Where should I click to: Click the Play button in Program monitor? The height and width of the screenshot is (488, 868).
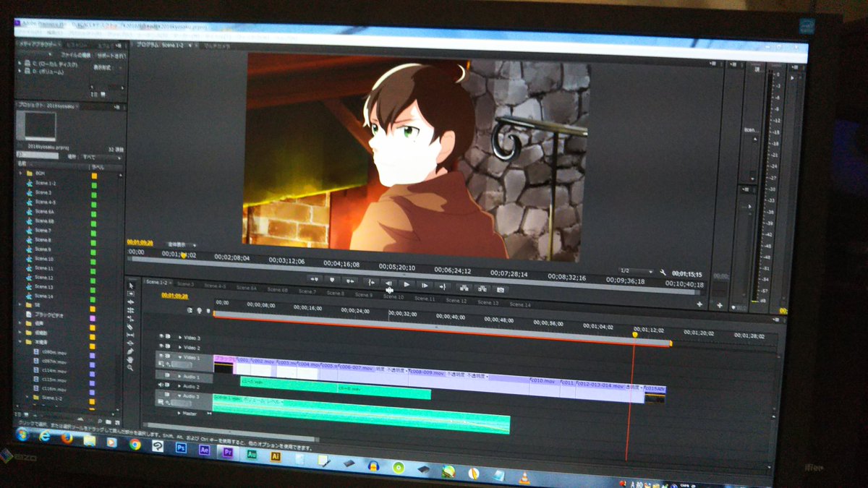[x=407, y=284]
